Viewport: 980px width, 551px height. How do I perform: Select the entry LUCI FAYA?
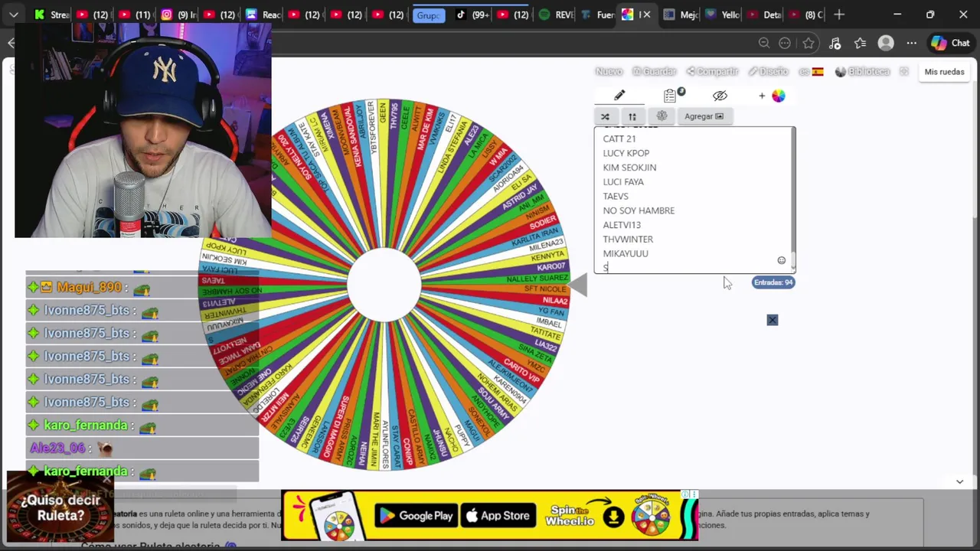click(623, 182)
